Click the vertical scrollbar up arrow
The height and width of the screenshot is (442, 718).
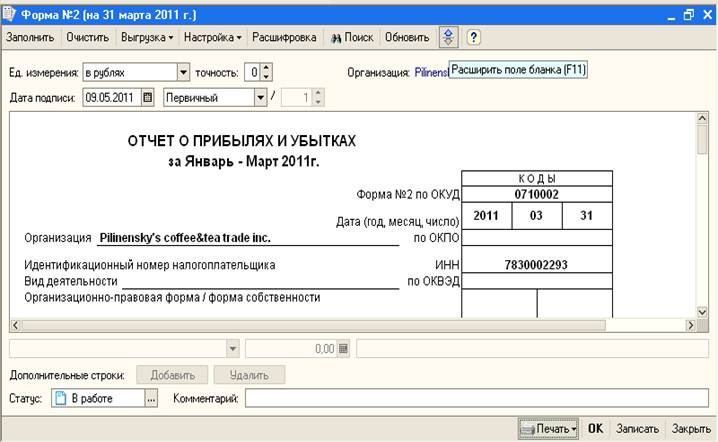pyautogui.click(x=702, y=119)
